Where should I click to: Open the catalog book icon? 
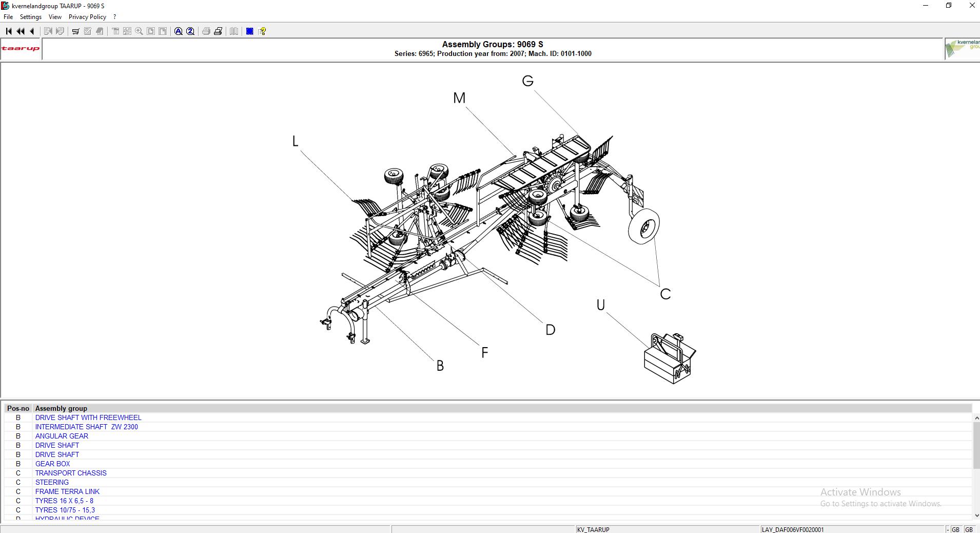(234, 31)
